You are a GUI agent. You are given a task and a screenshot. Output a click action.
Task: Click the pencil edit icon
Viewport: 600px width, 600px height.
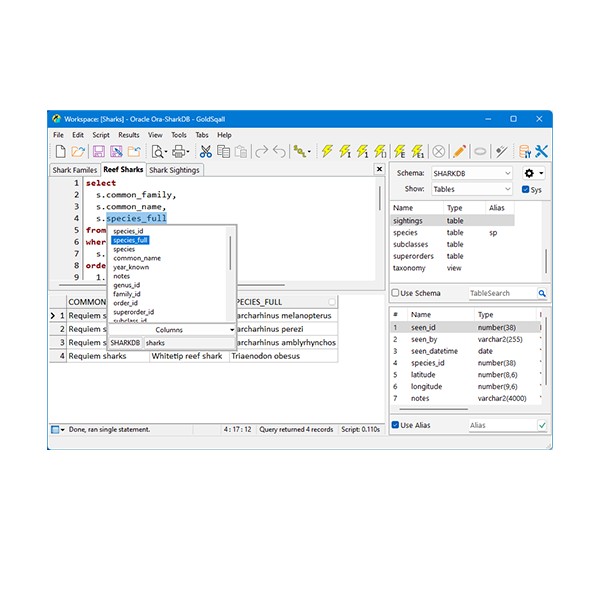coord(459,152)
